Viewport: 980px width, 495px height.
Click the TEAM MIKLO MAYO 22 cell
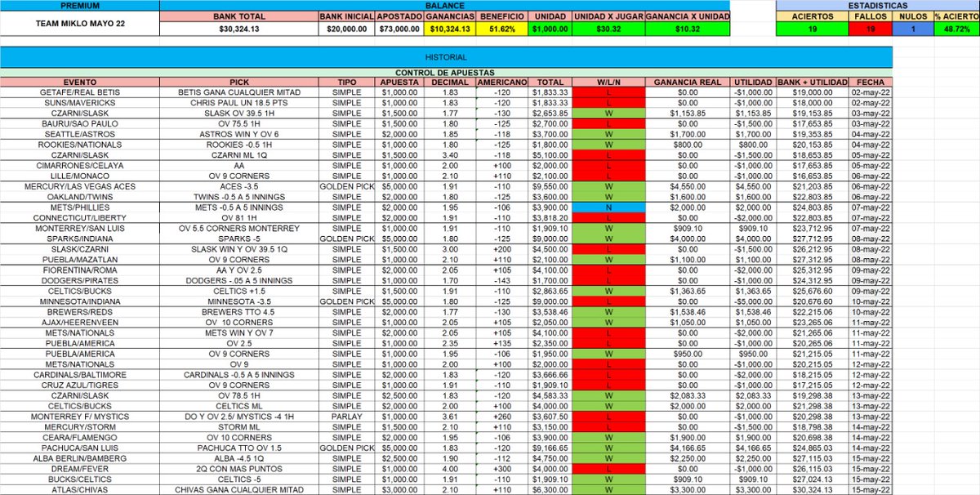[x=79, y=22]
